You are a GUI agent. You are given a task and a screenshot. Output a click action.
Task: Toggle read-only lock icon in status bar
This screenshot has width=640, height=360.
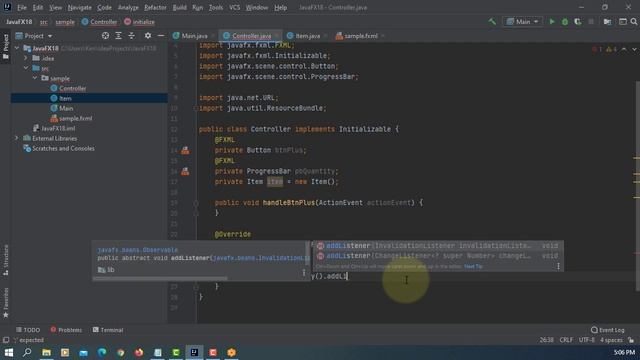[631, 340]
